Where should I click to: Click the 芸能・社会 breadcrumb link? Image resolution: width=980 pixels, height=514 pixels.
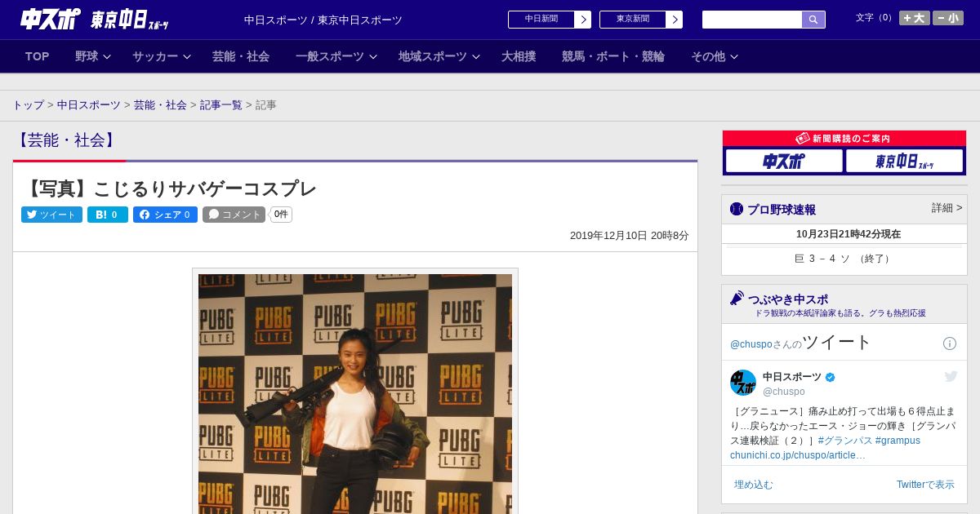tap(160, 105)
